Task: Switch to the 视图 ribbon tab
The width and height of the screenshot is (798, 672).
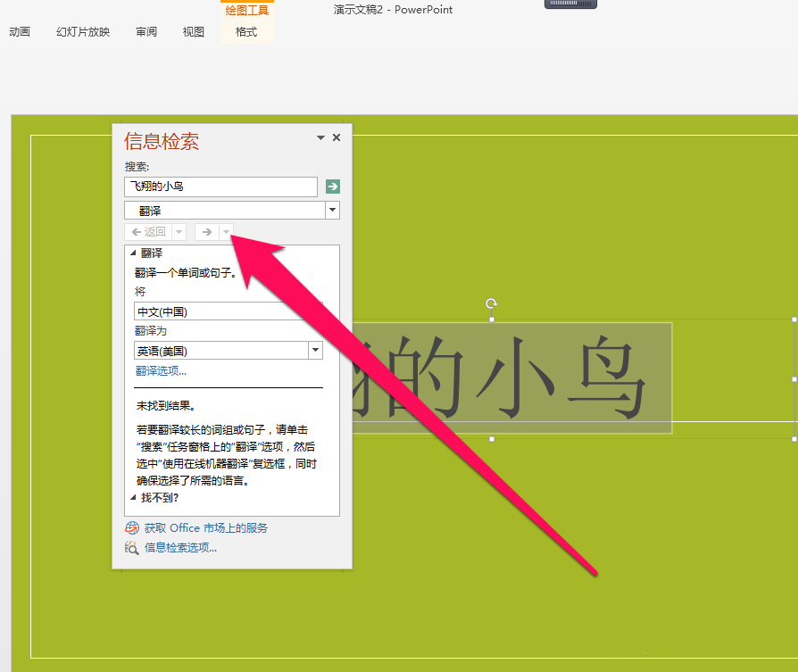Action: [x=193, y=31]
